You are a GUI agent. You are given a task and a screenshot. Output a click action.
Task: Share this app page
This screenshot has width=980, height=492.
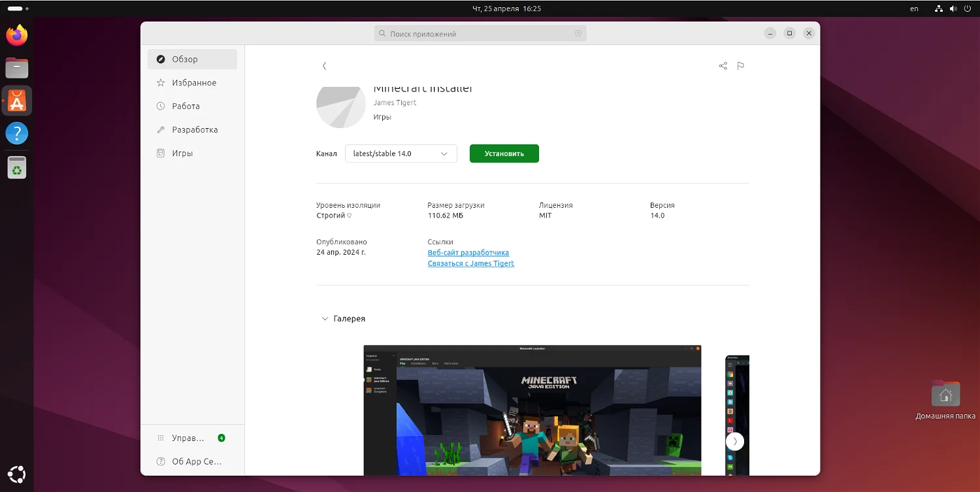(723, 66)
